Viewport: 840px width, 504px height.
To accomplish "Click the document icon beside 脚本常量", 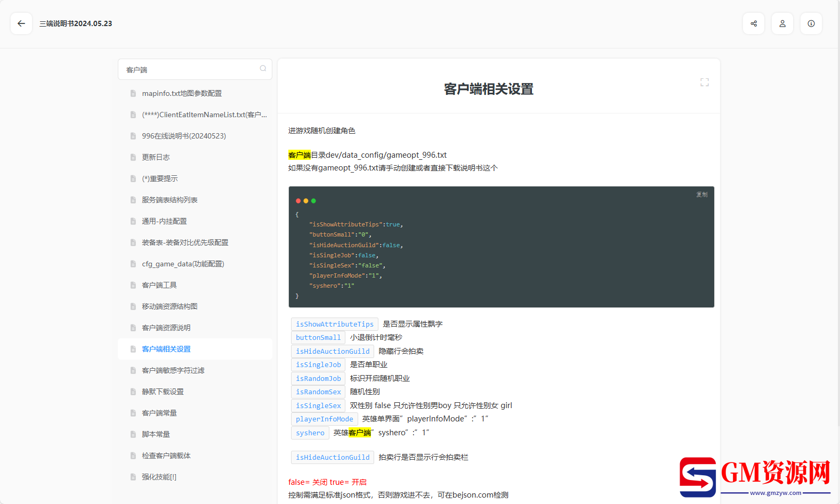I will 133,434.
